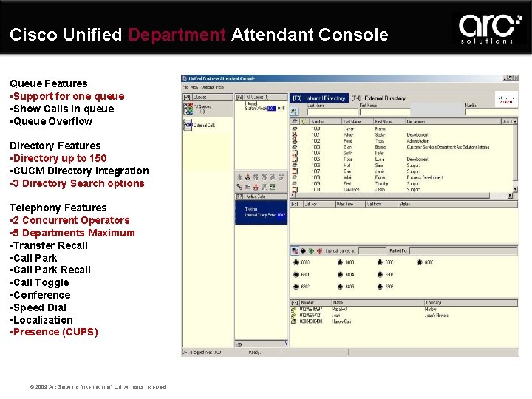
Task: Select park device 6003
Action: tap(346, 262)
